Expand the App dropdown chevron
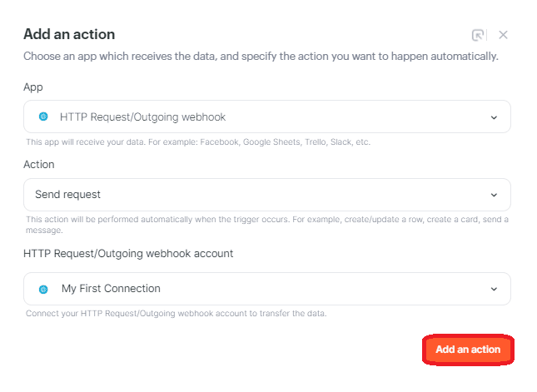The image size is (537, 392). 494,117
